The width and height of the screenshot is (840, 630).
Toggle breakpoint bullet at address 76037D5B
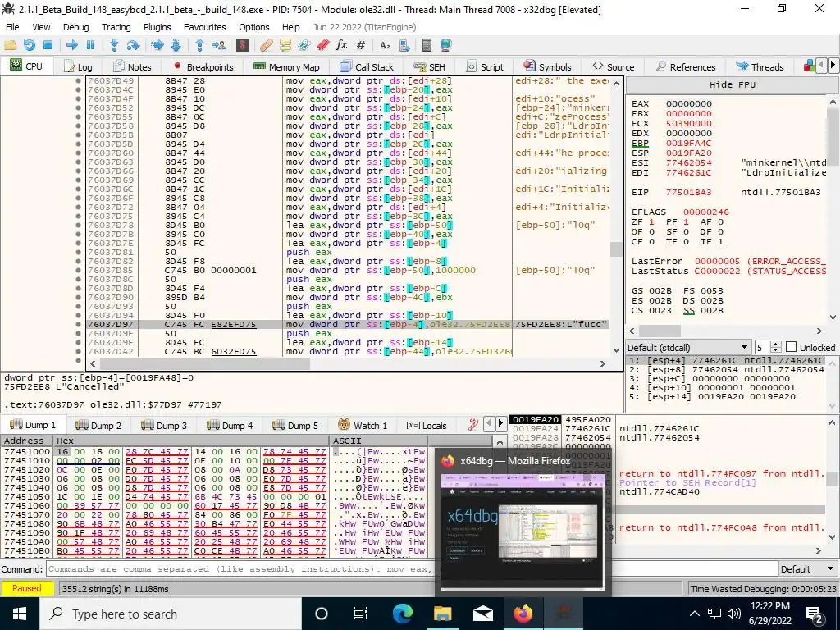[x=78, y=135]
